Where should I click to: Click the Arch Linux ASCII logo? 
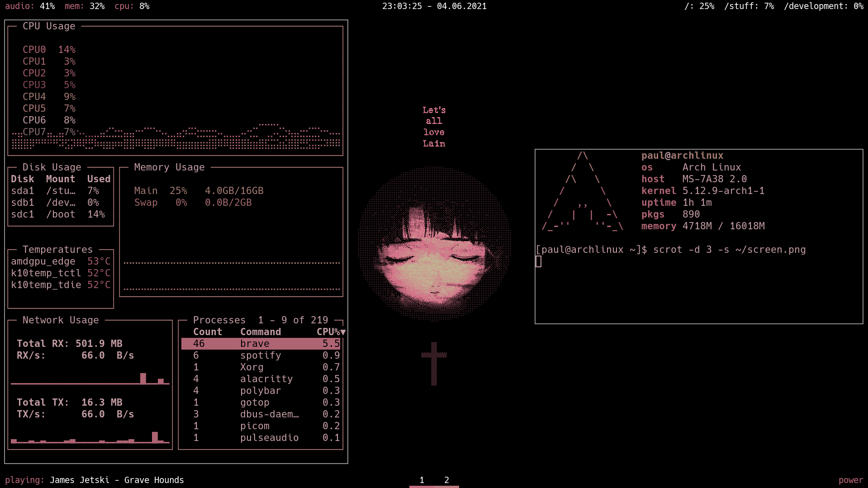pos(583,191)
